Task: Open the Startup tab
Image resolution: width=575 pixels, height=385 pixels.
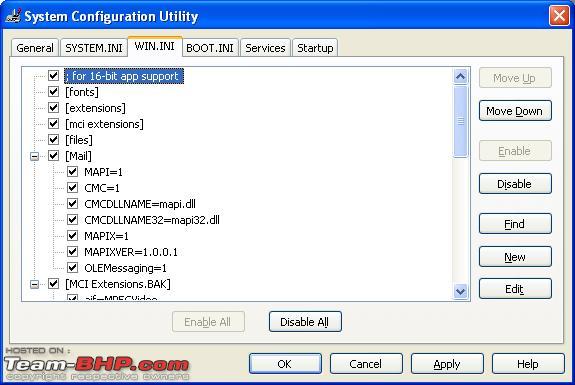Action: (315, 48)
